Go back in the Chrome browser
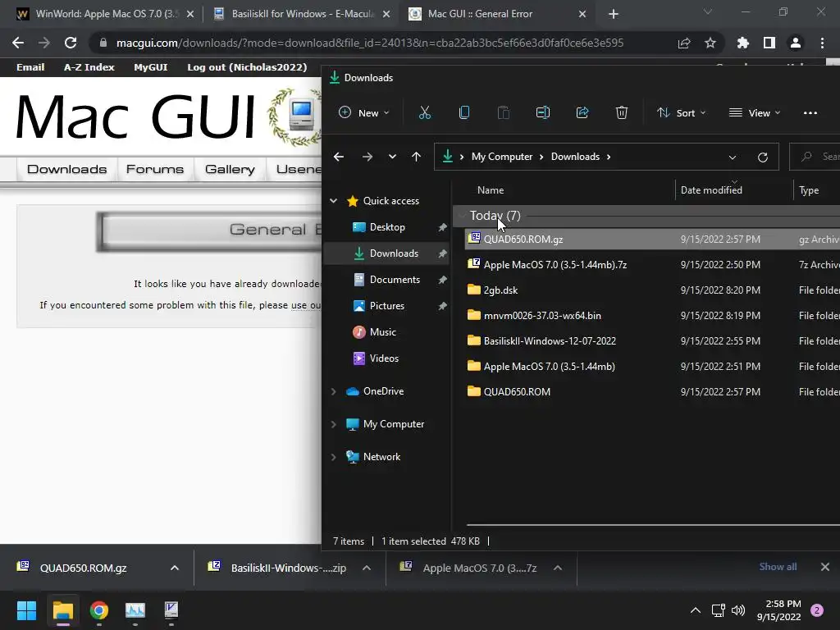840x630 pixels. pos(18,43)
